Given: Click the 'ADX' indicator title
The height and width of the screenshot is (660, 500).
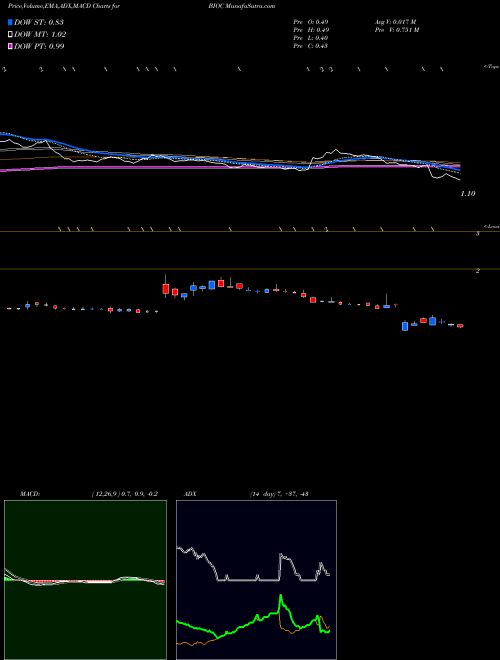Looking at the screenshot, I should click(x=190, y=494).
